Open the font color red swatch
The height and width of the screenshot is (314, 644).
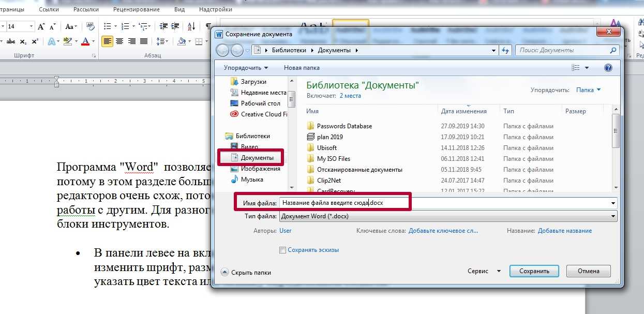(85, 41)
